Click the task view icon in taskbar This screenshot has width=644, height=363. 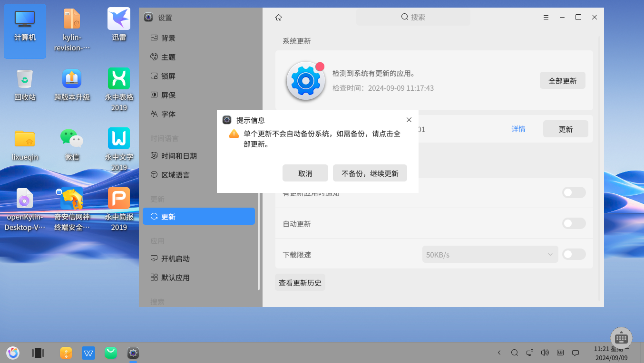38,353
